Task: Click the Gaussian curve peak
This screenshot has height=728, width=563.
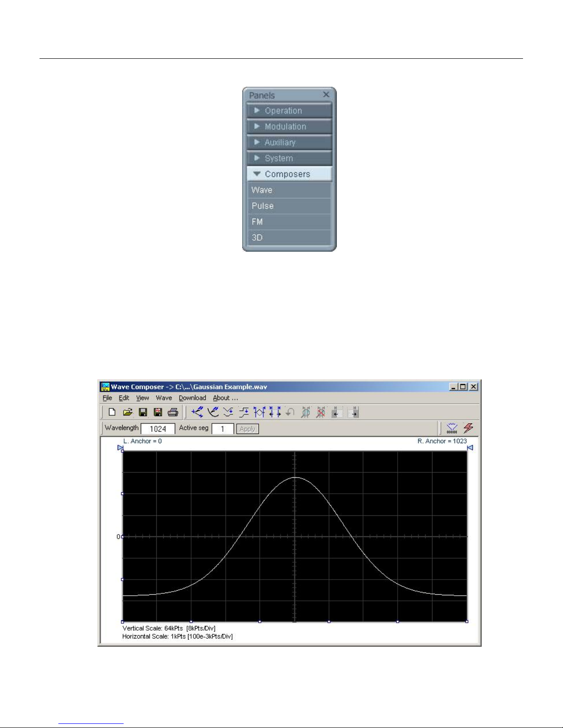Action: pyautogui.click(x=295, y=478)
